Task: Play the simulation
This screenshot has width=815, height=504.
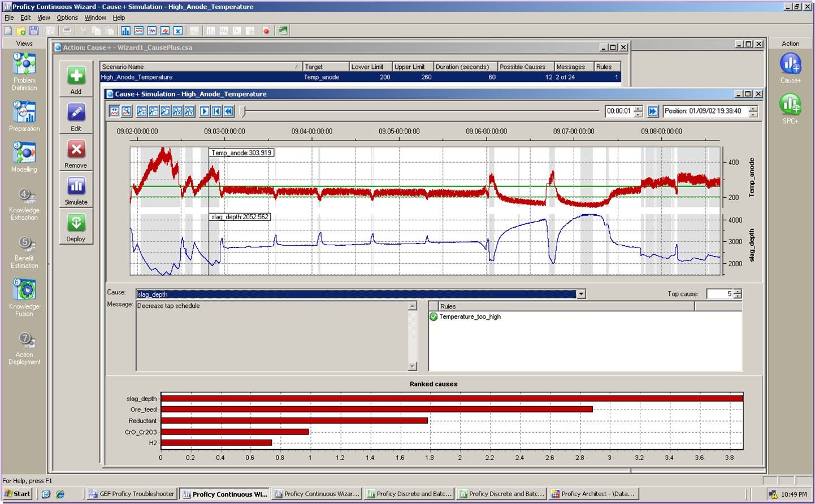Action: coord(205,111)
